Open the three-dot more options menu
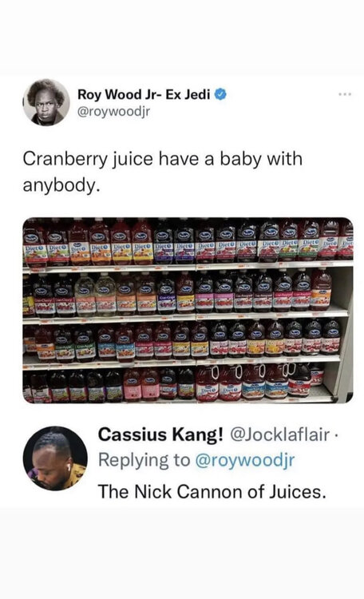 pos(345,94)
